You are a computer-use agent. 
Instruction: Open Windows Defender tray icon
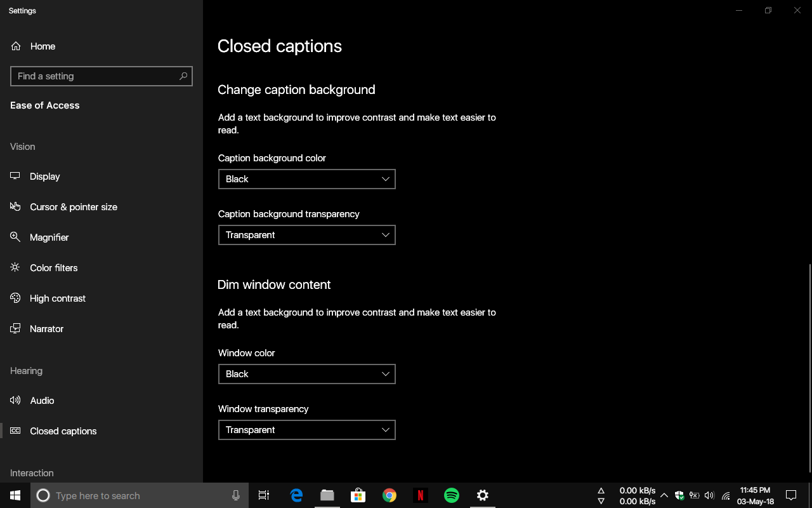[679, 495]
